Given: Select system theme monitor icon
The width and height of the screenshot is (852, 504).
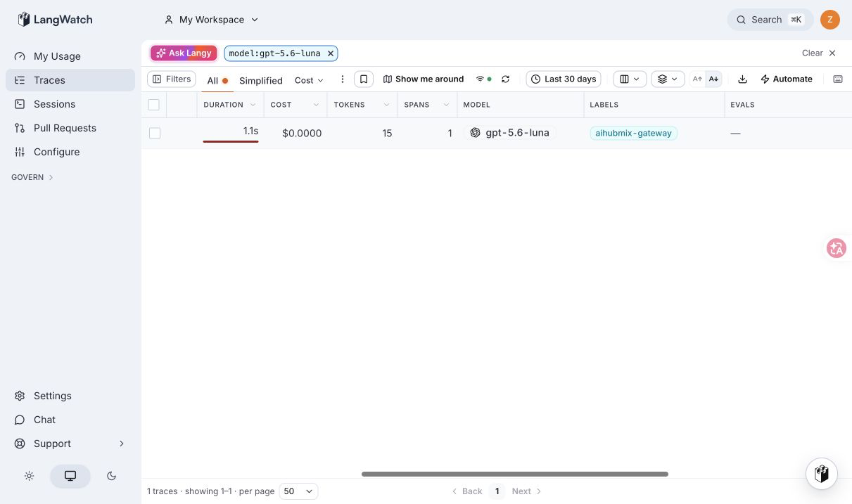Looking at the screenshot, I should pyautogui.click(x=70, y=476).
